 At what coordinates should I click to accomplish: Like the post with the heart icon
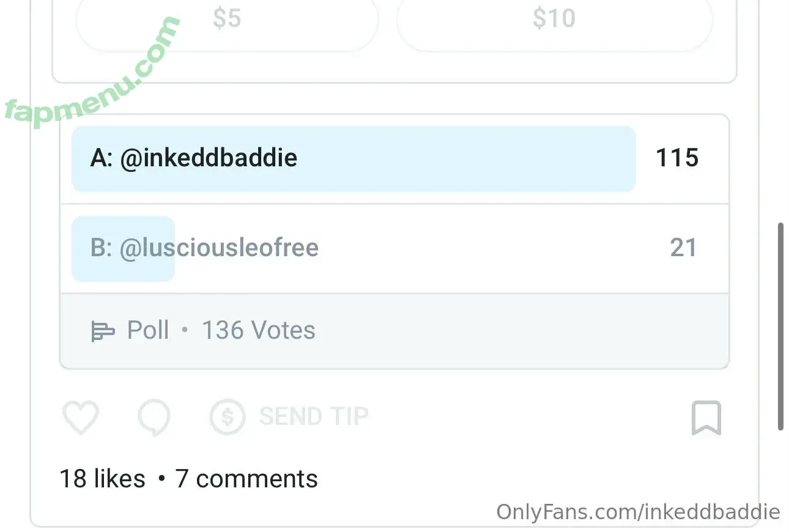pyautogui.click(x=81, y=418)
